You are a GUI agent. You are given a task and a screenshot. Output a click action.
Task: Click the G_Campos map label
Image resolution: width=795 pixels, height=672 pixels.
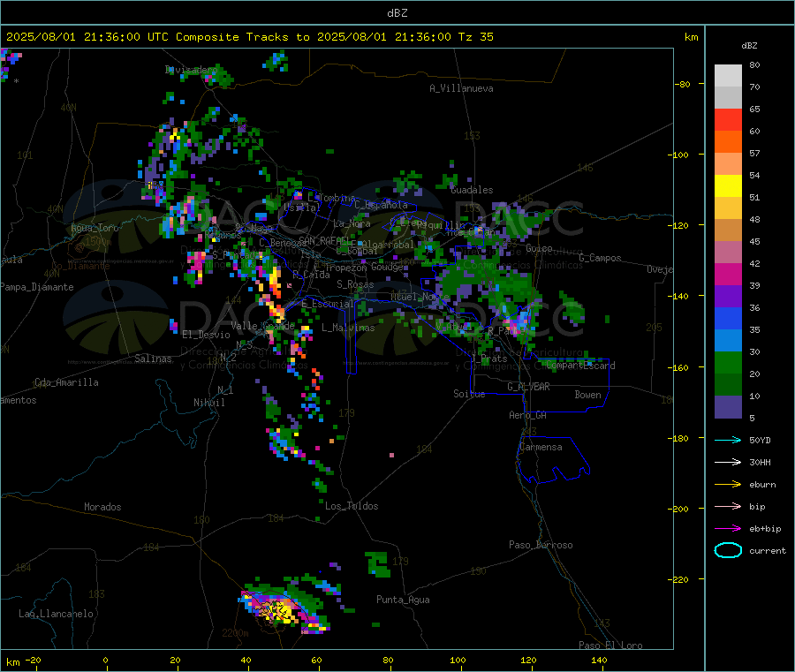click(600, 258)
